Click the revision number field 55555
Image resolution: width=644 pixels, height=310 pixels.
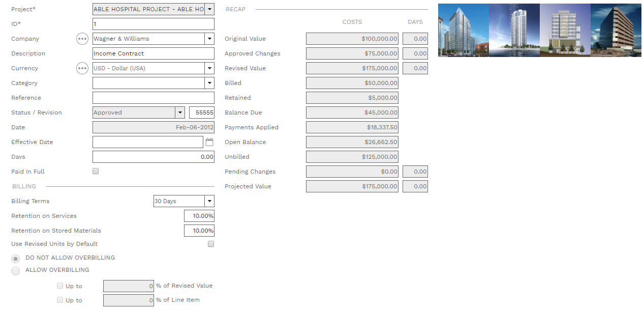(201, 112)
